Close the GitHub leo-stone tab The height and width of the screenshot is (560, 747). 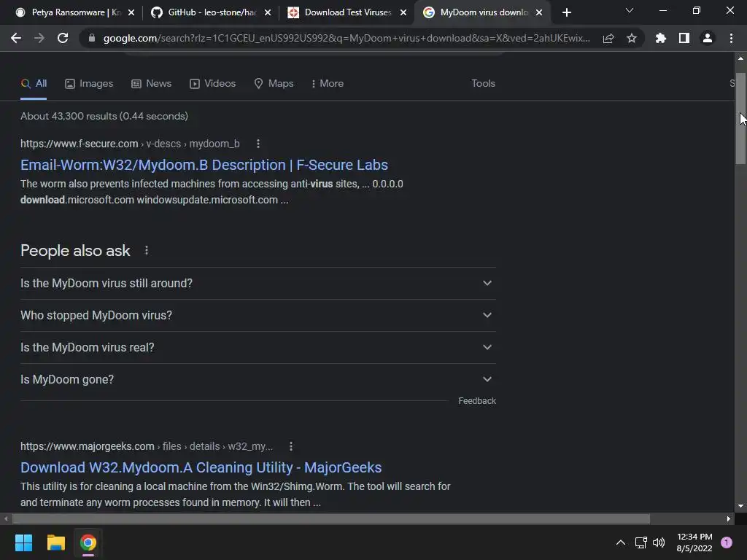click(268, 12)
